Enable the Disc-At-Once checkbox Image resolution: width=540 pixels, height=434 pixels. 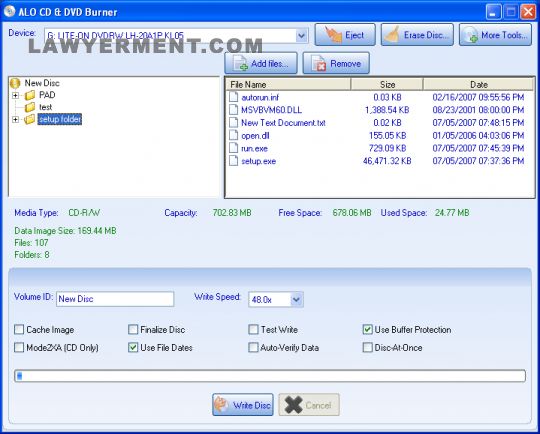tap(367, 347)
